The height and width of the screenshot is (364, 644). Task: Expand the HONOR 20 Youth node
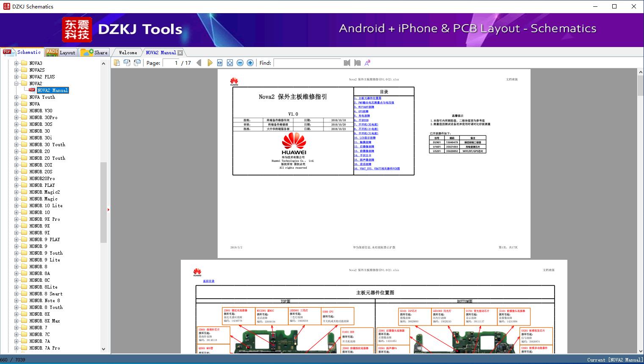click(x=16, y=158)
